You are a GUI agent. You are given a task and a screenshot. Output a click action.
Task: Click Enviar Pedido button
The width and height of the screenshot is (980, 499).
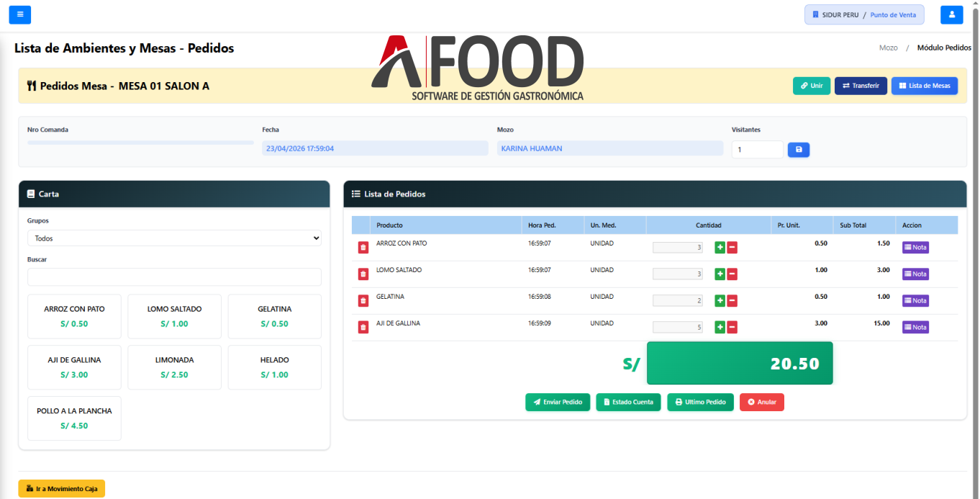click(558, 402)
